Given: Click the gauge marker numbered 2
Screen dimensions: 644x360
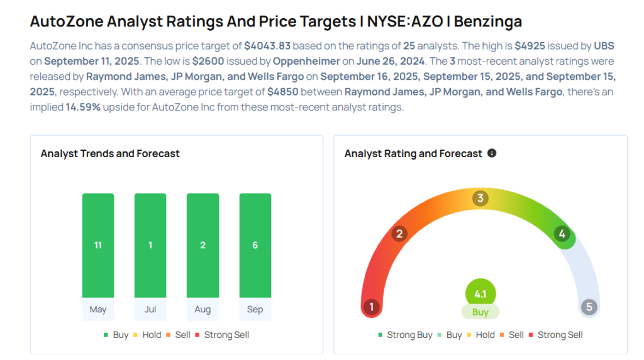Looking at the screenshot, I should pyautogui.click(x=399, y=234).
